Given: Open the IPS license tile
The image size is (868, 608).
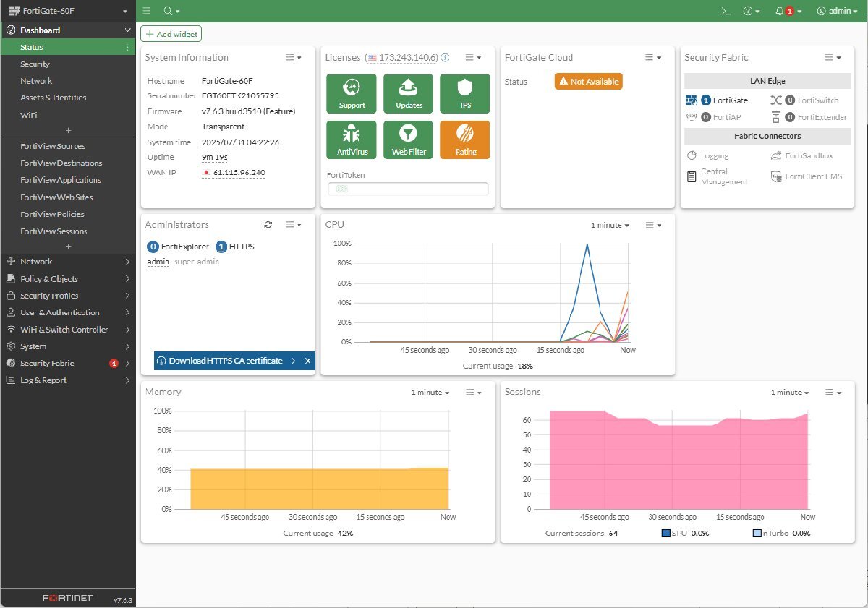Looking at the screenshot, I should click(x=465, y=93).
